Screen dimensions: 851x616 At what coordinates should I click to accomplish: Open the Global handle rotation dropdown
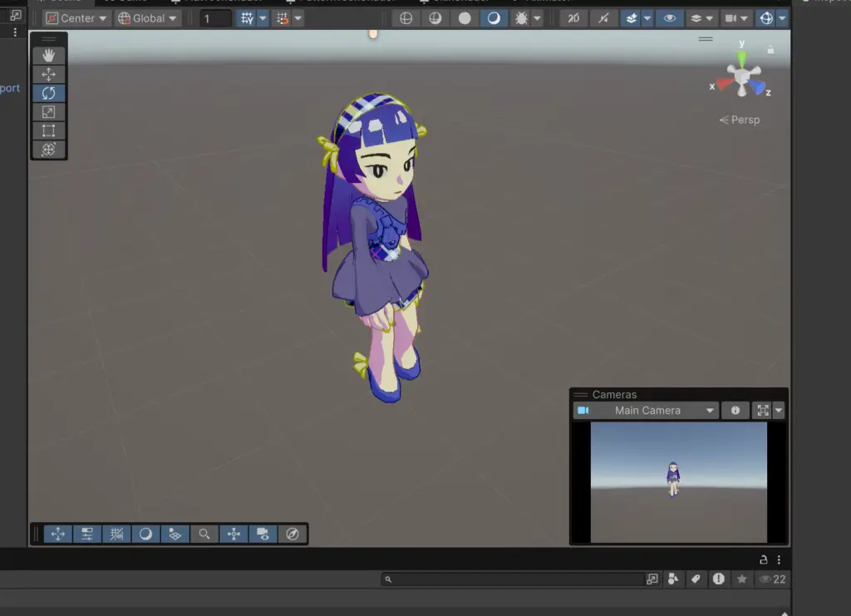click(147, 18)
